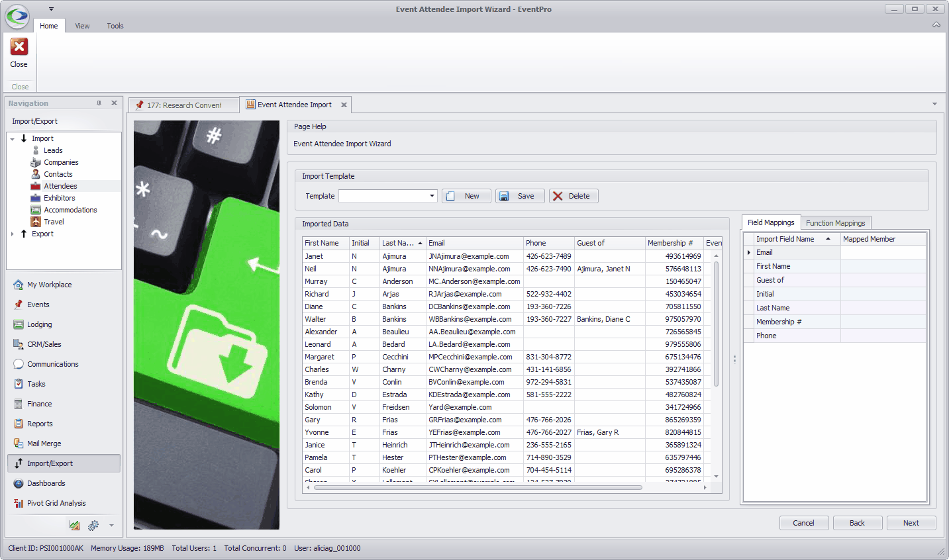Viewport: 949px width, 560px height.
Task: Click the horizontal scrollbar of Imported Data
Action: (477, 487)
